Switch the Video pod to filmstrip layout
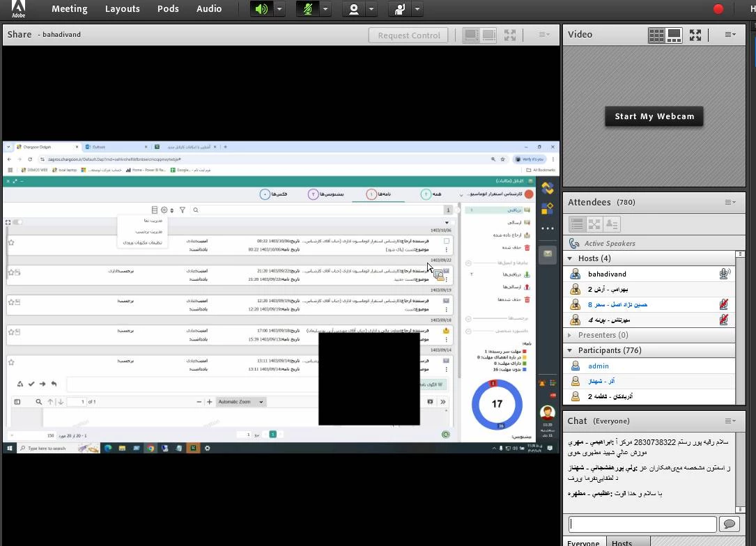This screenshot has height=546, width=756. point(674,34)
